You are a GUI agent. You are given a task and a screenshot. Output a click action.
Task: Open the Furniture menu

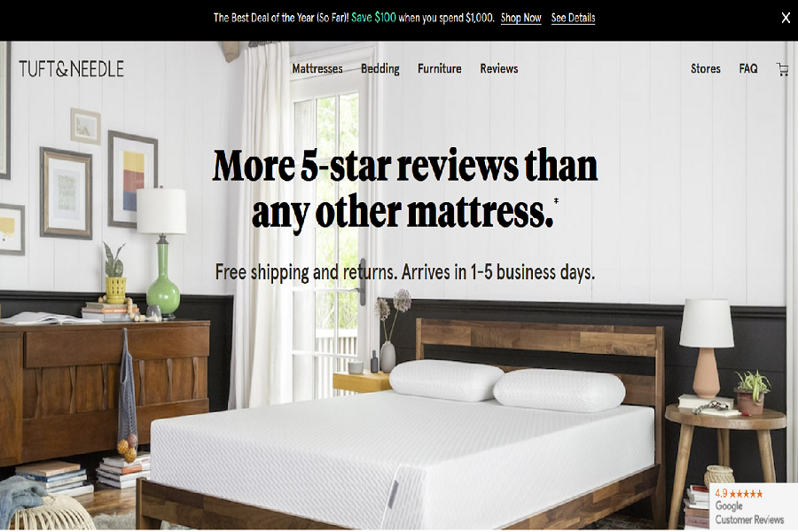(x=440, y=69)
